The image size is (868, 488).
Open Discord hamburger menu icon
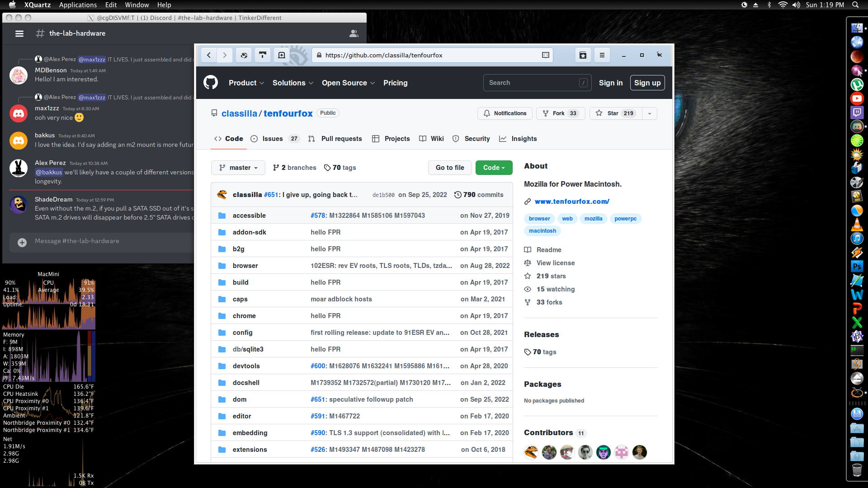(x=19, y=33)
